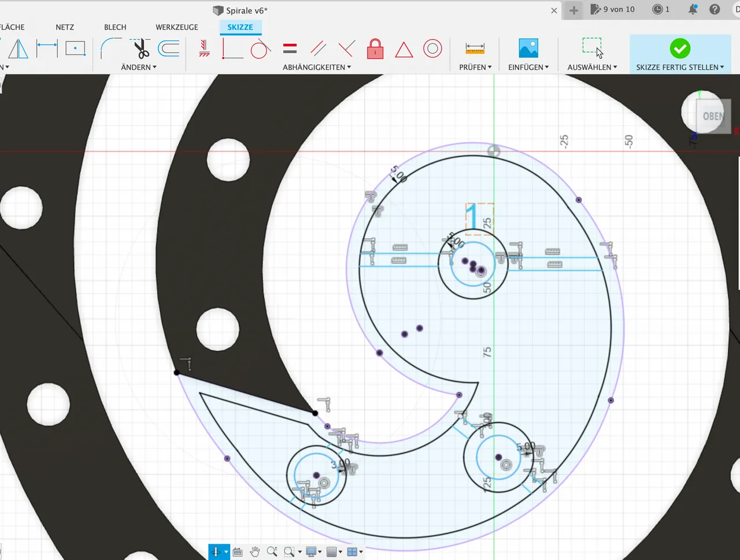Apply the Parallel constraint icon
Viewport: 740px width, 560px height.
pos(318,49)
